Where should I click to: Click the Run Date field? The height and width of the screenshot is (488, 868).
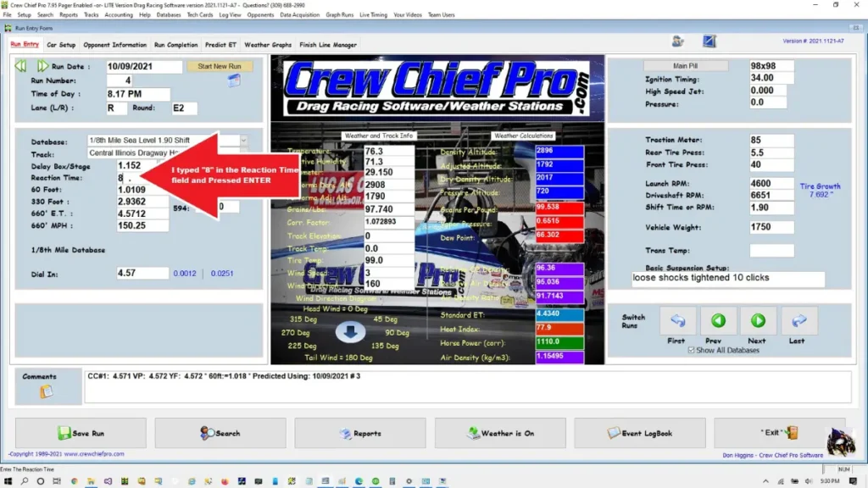click(144, 66)
